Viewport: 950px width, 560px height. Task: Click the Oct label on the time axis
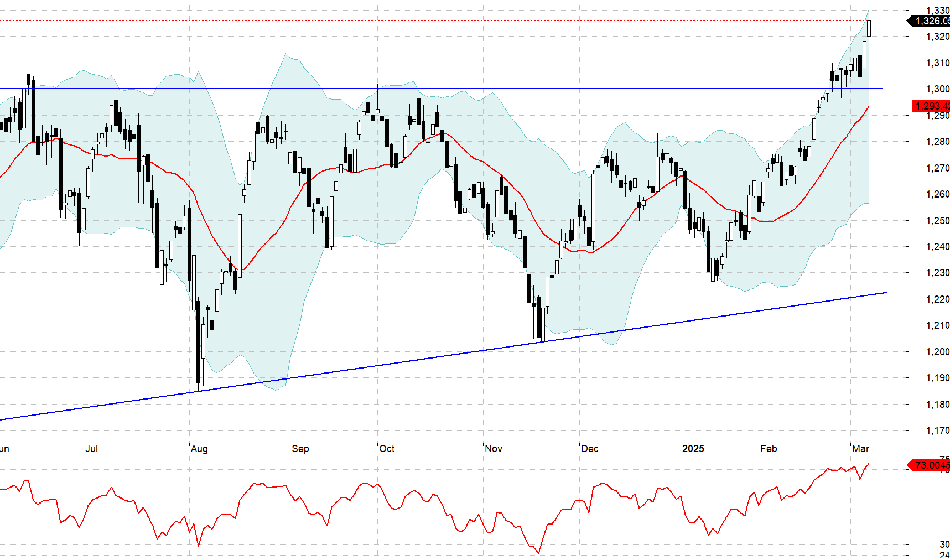[387, 449]
